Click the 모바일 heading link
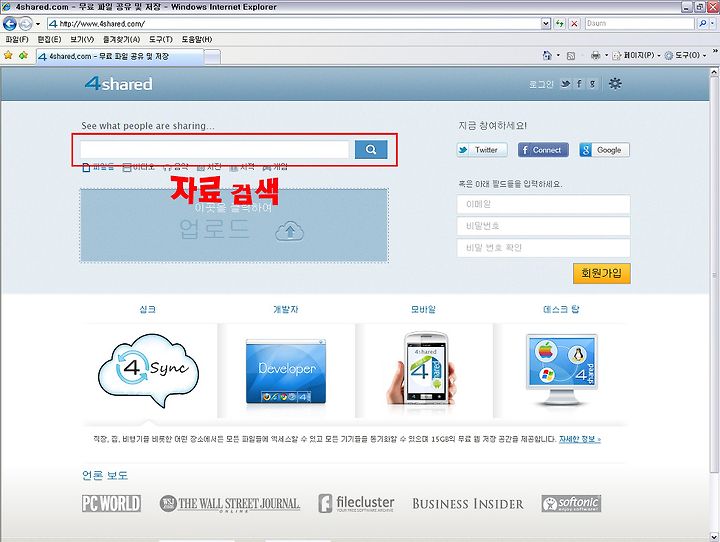 pos(423,310)
